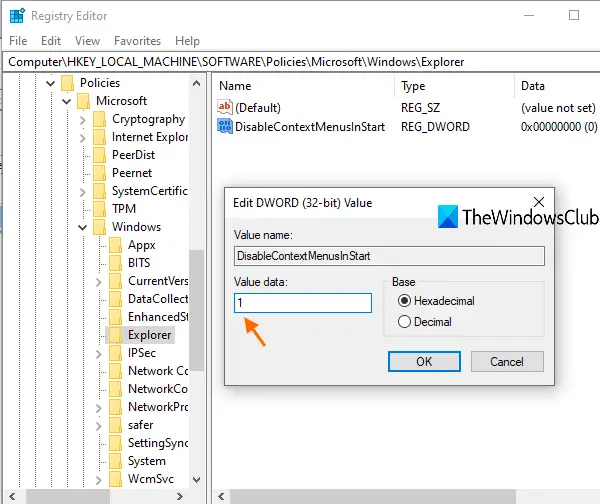Viewport: 600px width, 504px height.
Task: Open the Favorites menu
Action: pos(137,41)
